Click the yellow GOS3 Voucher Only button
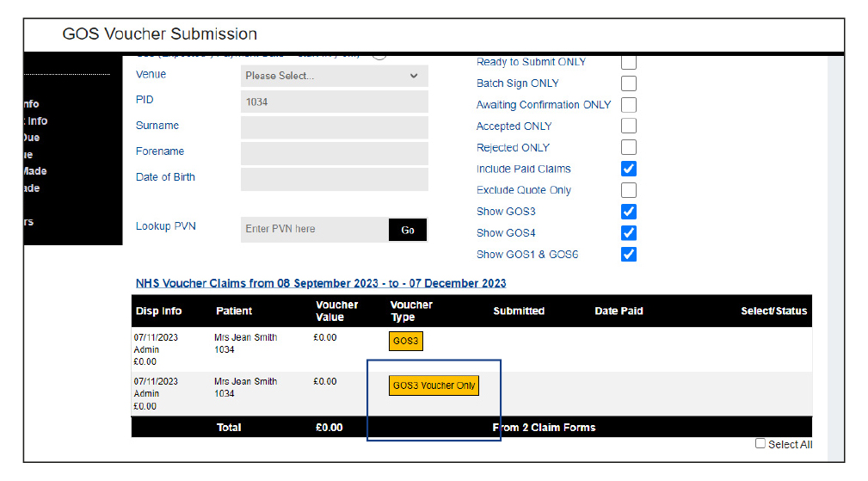868x481 pixels. click(x=434, y=385)
